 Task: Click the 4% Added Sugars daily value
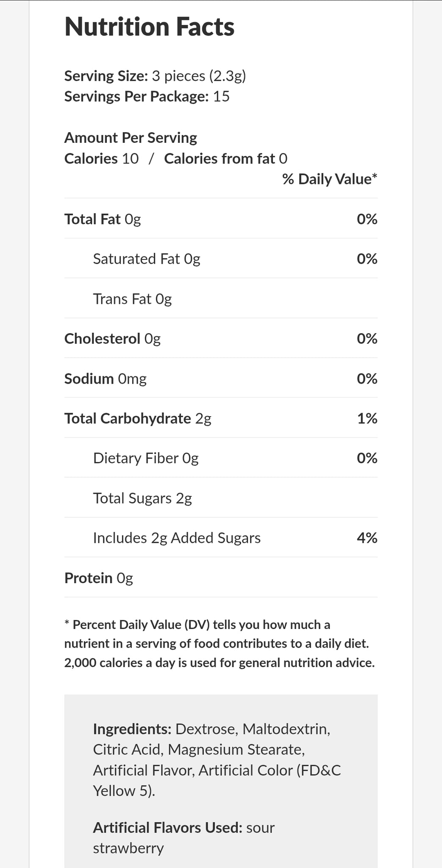click(x=367, y=538)
